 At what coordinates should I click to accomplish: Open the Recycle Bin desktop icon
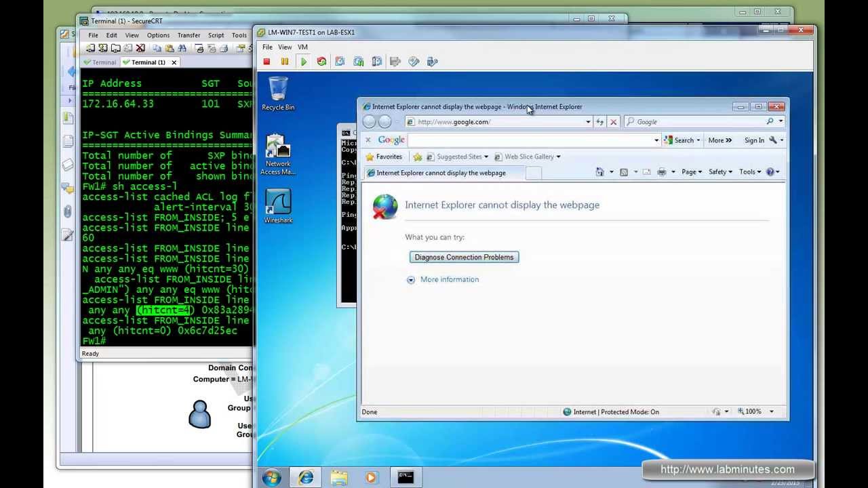(x=278, y=94)
